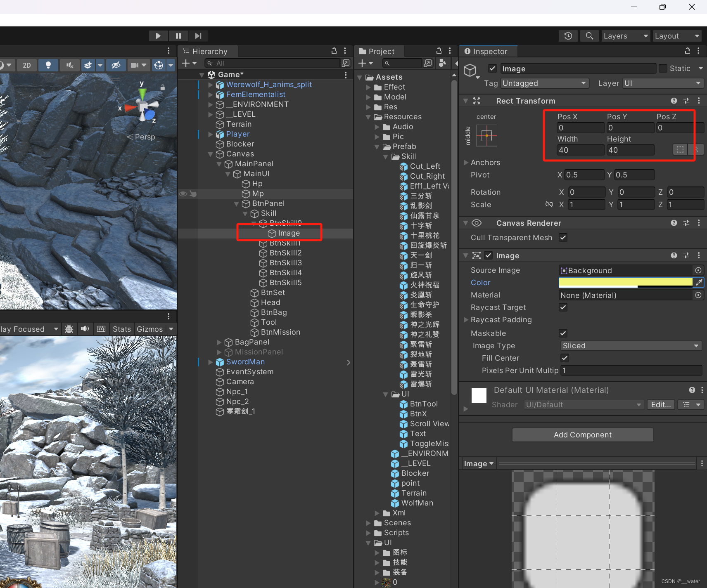707x588 pixels.
Task: Click the Color eyedropper icon in Image component
Action: click(699, 282)
